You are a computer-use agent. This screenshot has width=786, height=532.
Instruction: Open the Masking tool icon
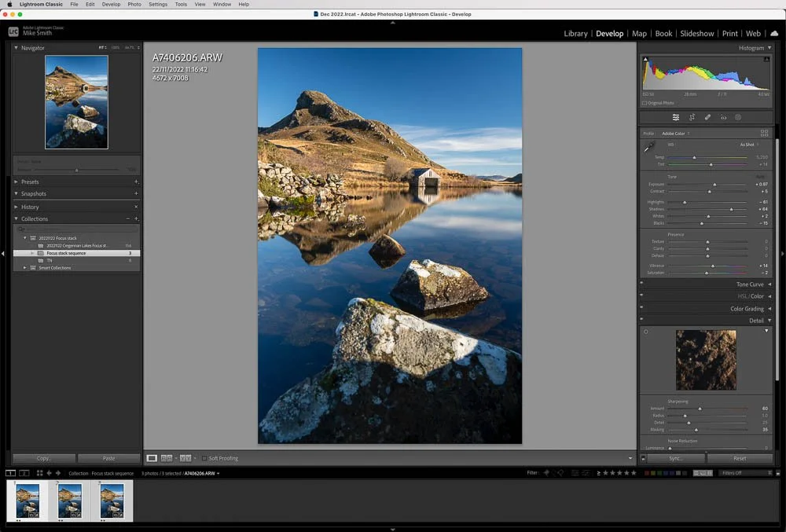[738, 117]
